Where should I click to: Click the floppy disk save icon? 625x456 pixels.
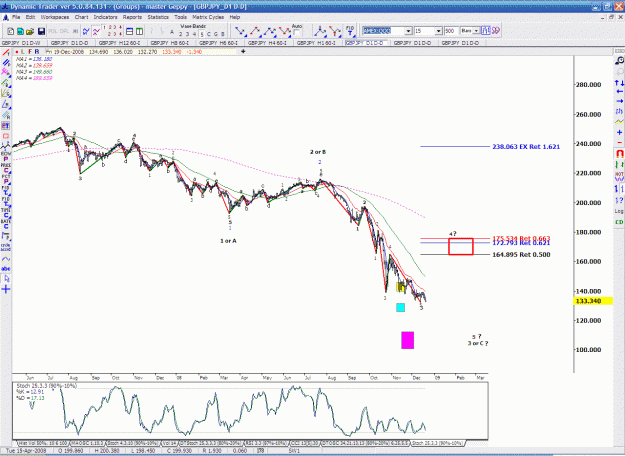41,31
